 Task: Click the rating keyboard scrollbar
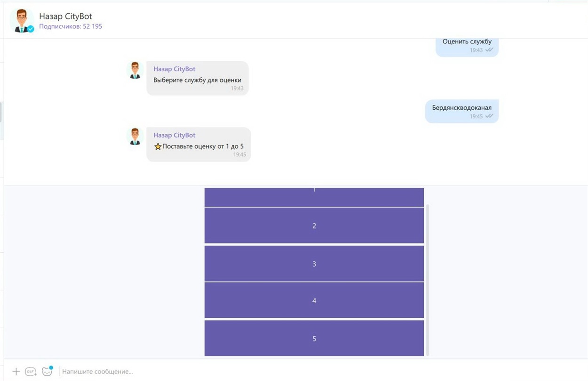[x=428, y=280]
